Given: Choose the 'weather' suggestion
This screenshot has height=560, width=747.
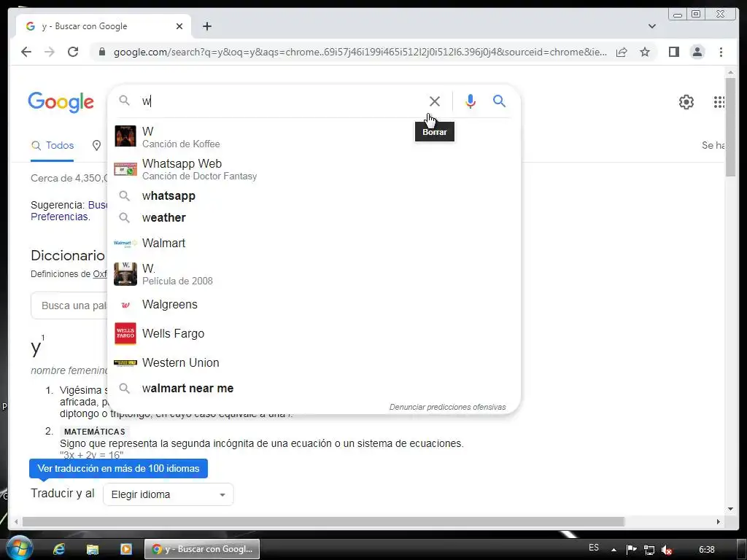Looking at the screenshot, I should click(314, 217).
